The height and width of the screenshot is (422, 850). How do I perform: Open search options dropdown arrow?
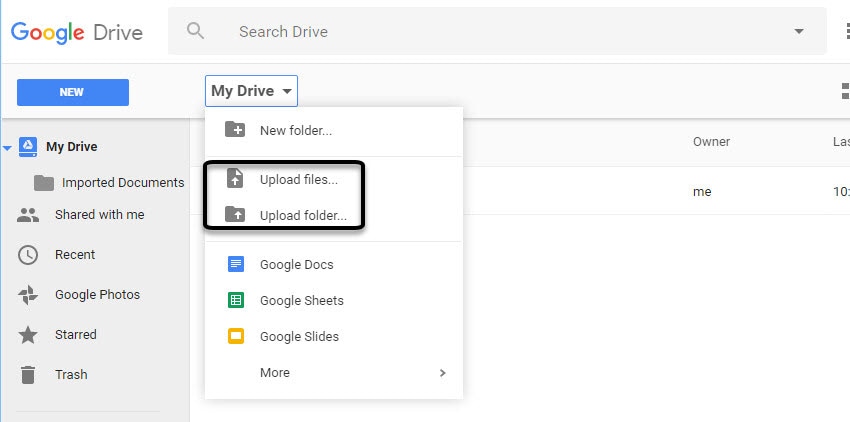[x=799, y=31]
